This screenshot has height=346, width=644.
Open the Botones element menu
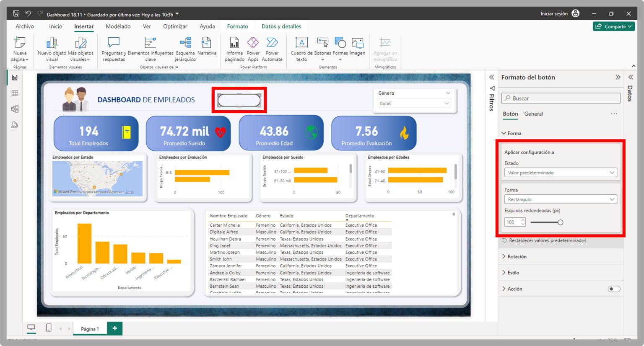pyautogui.click(x=322, y=49)
